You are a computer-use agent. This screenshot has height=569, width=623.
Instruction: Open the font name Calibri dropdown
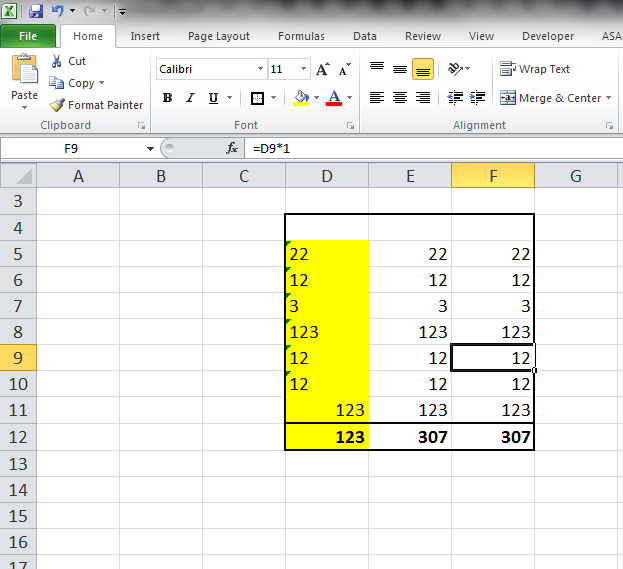(260, 70)
